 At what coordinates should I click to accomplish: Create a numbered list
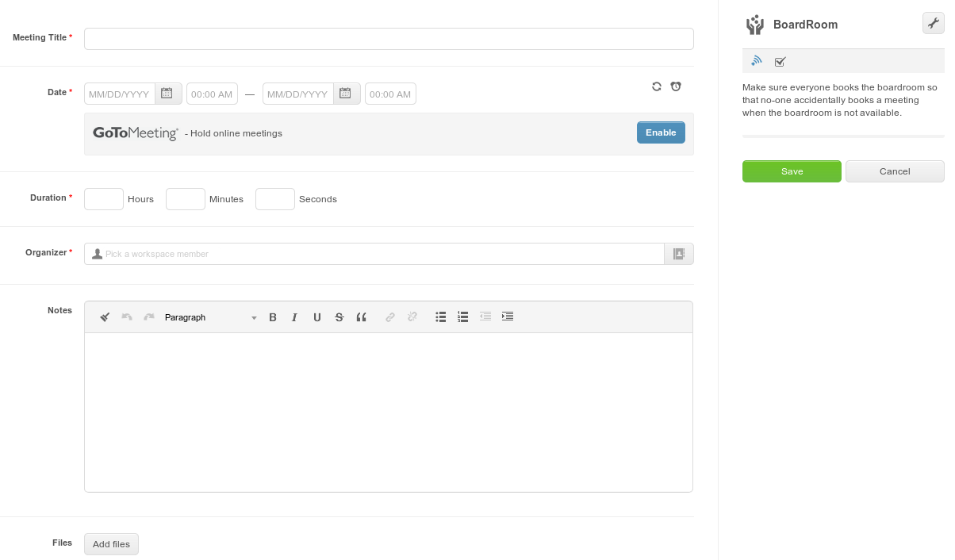[463, 316]
